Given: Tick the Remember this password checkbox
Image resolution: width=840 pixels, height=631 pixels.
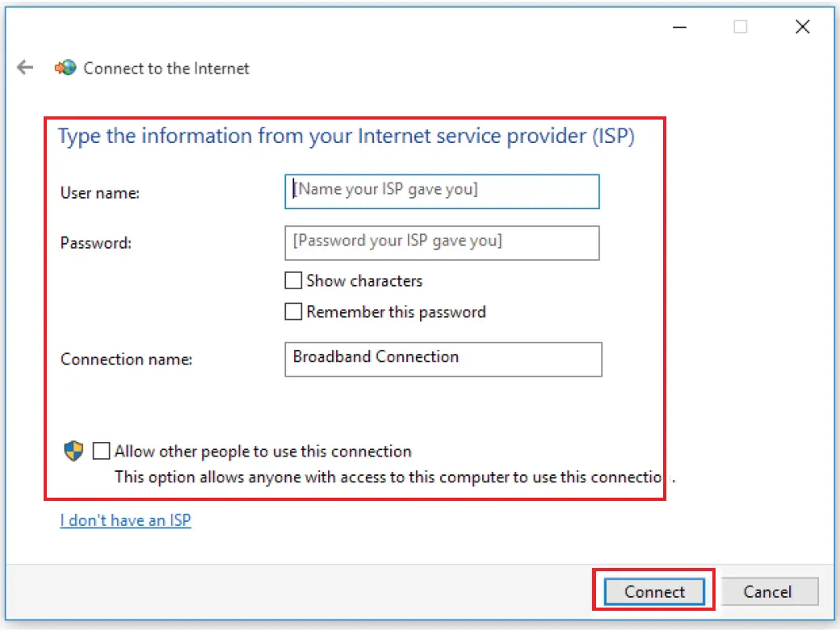Looking at the screenshot, I should pos(293,312).
